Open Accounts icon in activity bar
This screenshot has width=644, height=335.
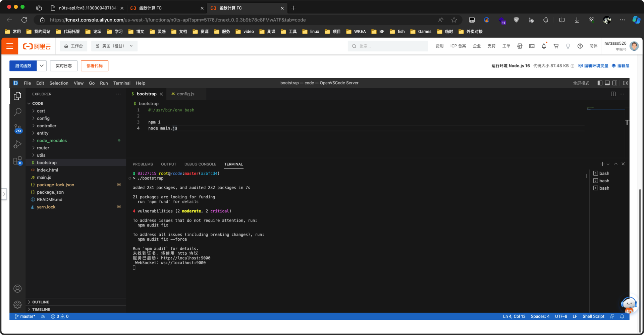(x=17, y=289)
